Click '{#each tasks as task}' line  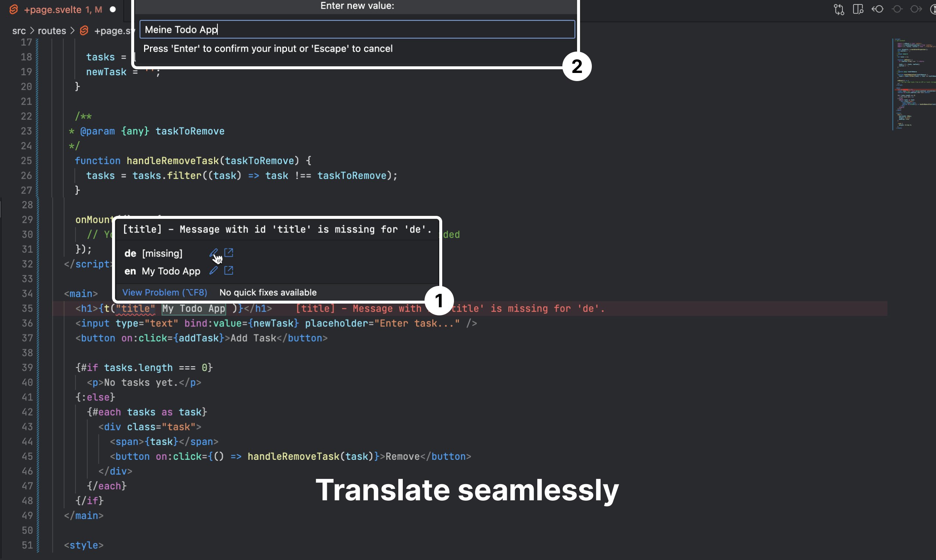[147, 412]
